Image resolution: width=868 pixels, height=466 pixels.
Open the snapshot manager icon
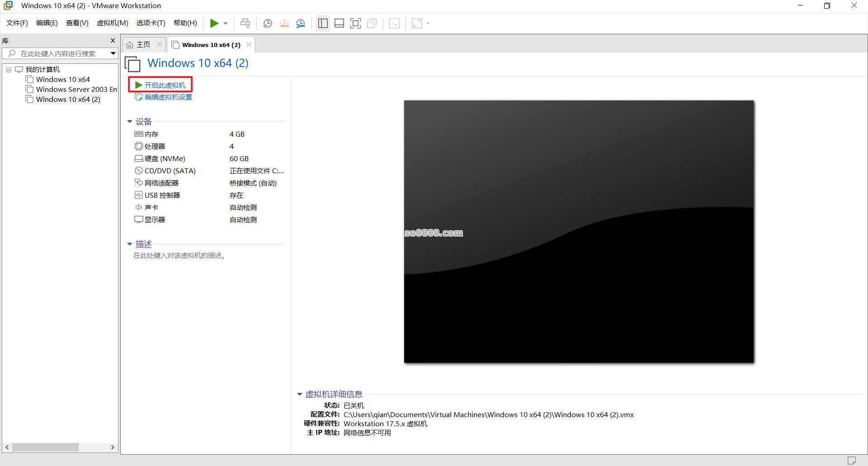(301, 23)
